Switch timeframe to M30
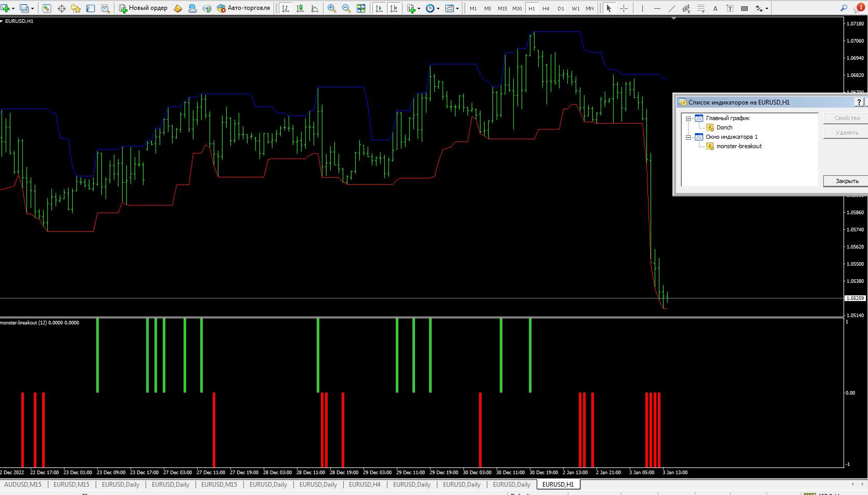This screenshot has width=868, height=495. click(517, 8)
